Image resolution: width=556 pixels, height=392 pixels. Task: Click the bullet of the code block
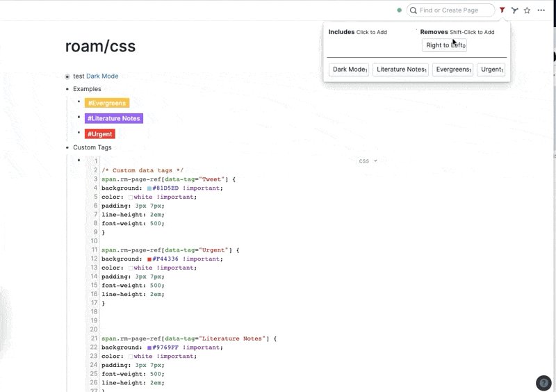[79, 161]
